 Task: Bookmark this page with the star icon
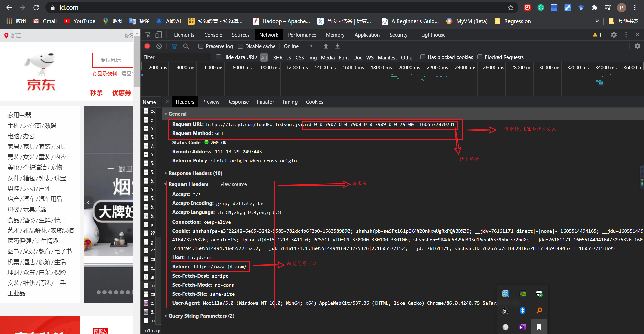click(511, 7)
